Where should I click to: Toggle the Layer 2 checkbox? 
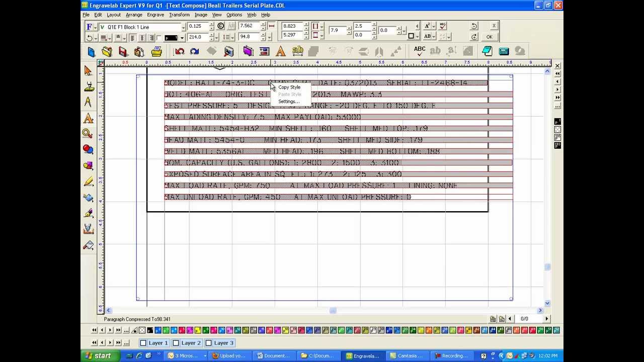coord(176,343)
